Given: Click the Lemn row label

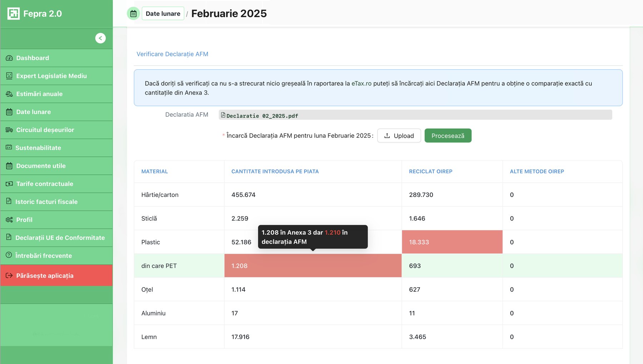Looking at the screenshot, I should [x=149, y=337].
